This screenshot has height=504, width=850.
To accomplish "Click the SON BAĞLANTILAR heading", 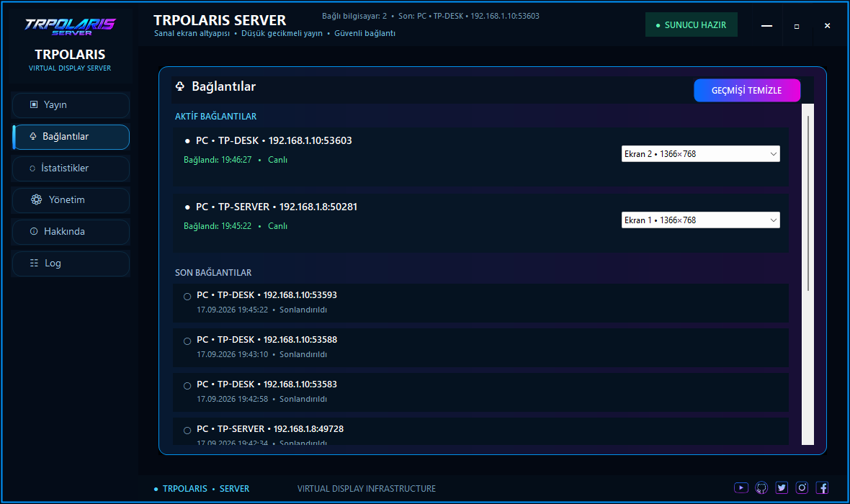I will pos(213,273).
